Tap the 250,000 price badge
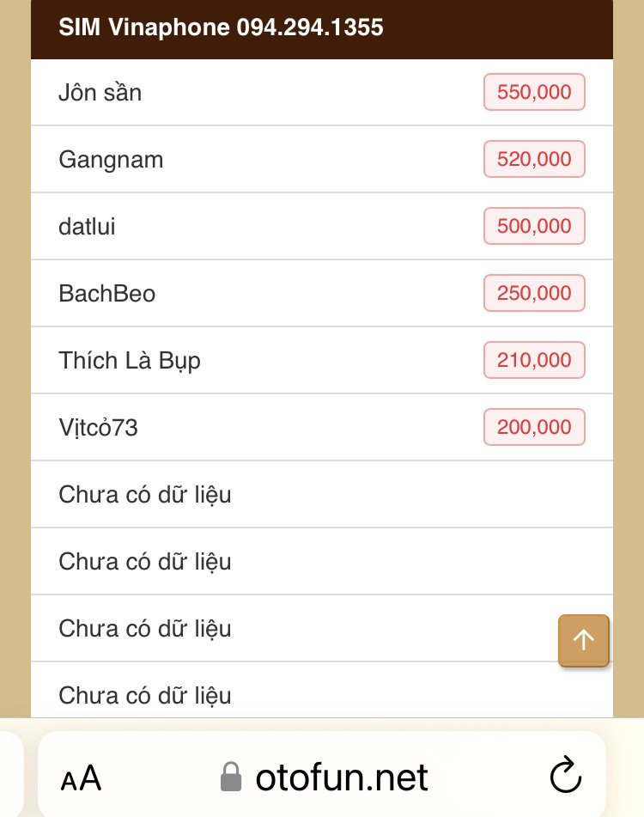 [534, 293]
